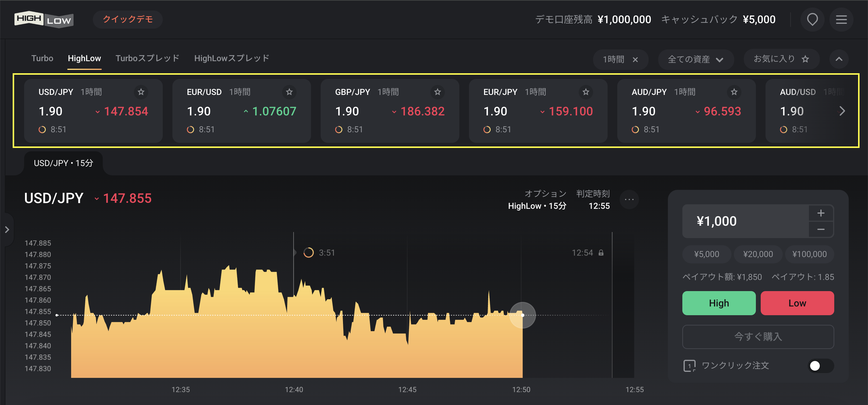Switch to the HighLowスプレッド tab
Viewport: 868px width, 405px height.
coord(232,58)
